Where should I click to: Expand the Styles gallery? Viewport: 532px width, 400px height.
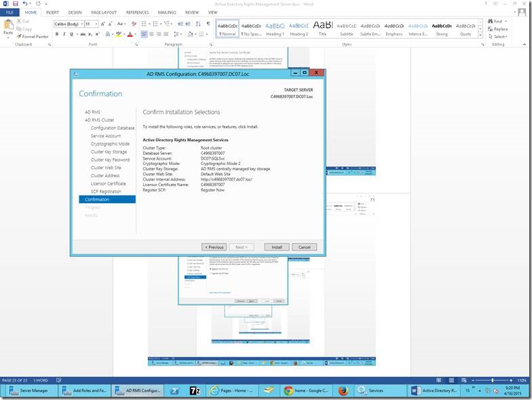(480, 35)
